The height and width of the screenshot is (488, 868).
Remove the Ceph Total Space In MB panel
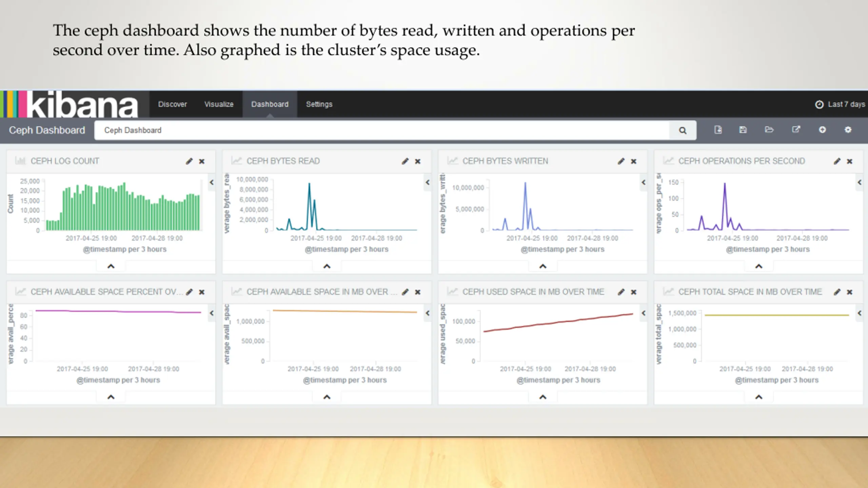coord(849,292)
